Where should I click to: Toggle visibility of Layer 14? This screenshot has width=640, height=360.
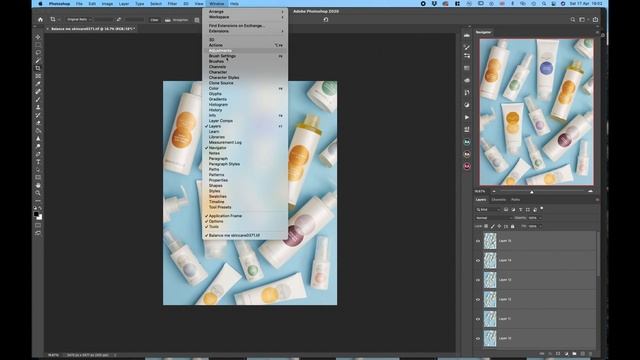478,260
